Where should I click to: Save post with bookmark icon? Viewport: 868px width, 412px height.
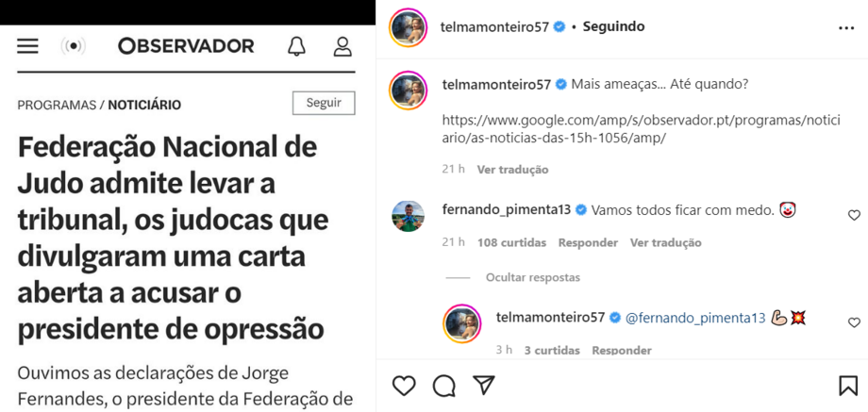pos(847,386)
